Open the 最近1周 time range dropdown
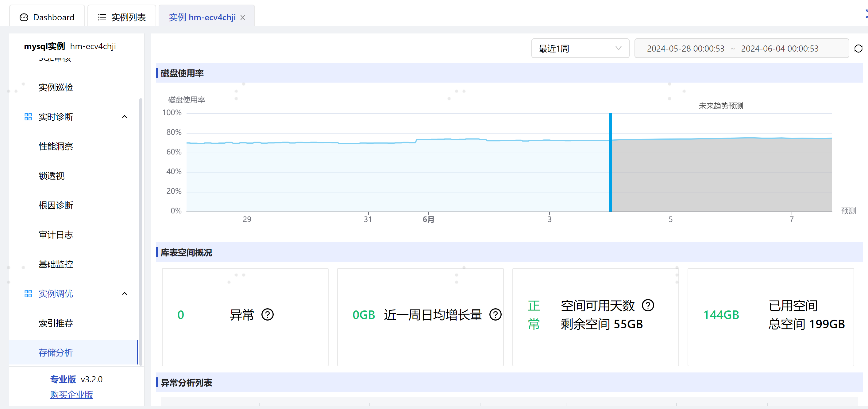 [x=580, y=48]
